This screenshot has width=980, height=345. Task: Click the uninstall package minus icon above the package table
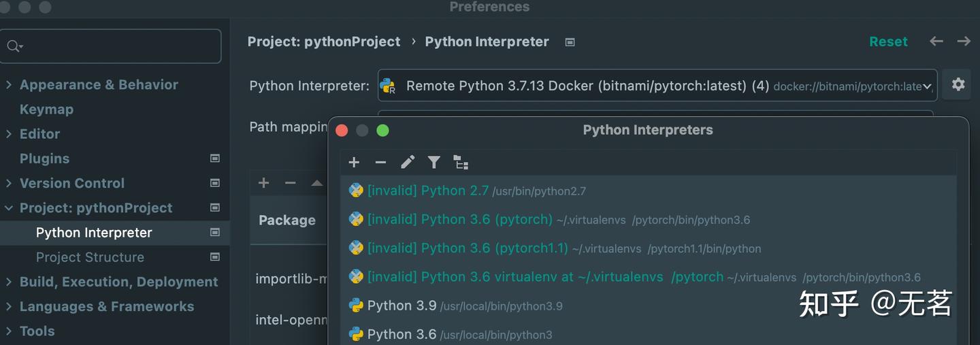pos(291,182)
